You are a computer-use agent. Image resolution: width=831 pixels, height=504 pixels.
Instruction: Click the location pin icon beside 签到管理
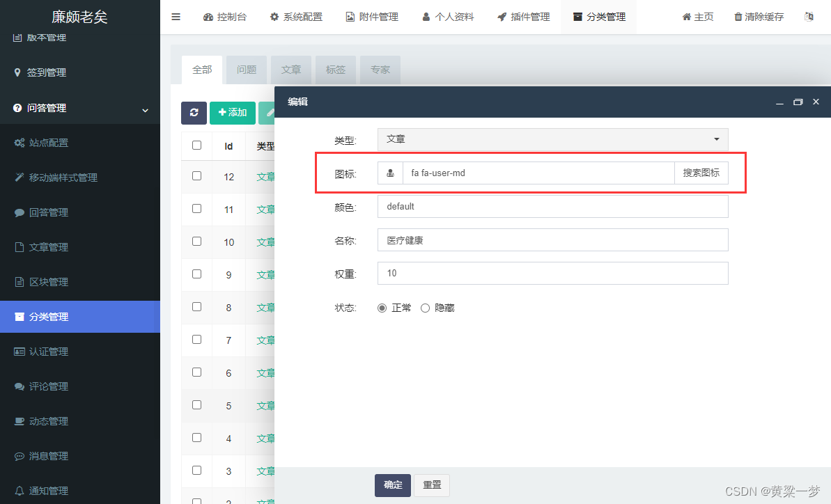point(16,72)
